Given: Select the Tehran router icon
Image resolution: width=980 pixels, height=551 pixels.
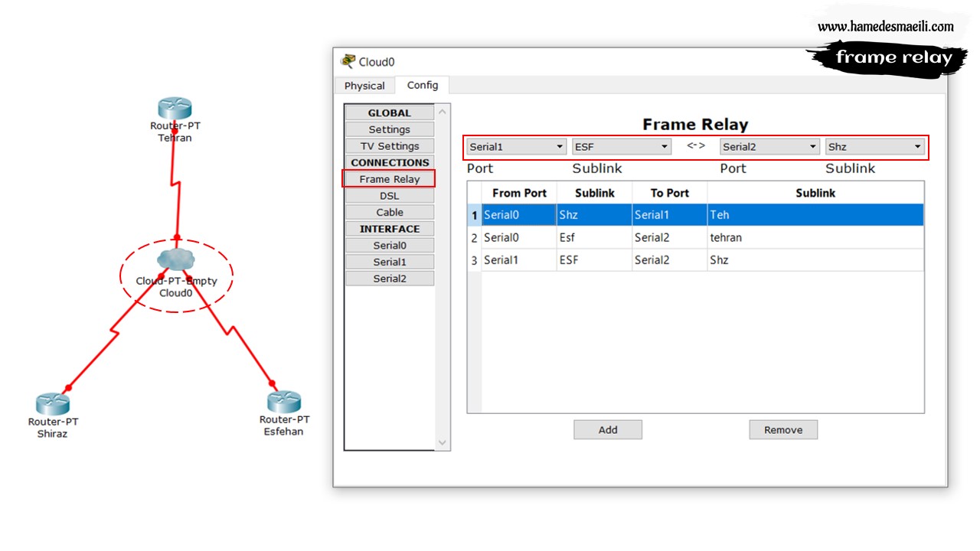Looking at the screenshot, I should [175, 109].
